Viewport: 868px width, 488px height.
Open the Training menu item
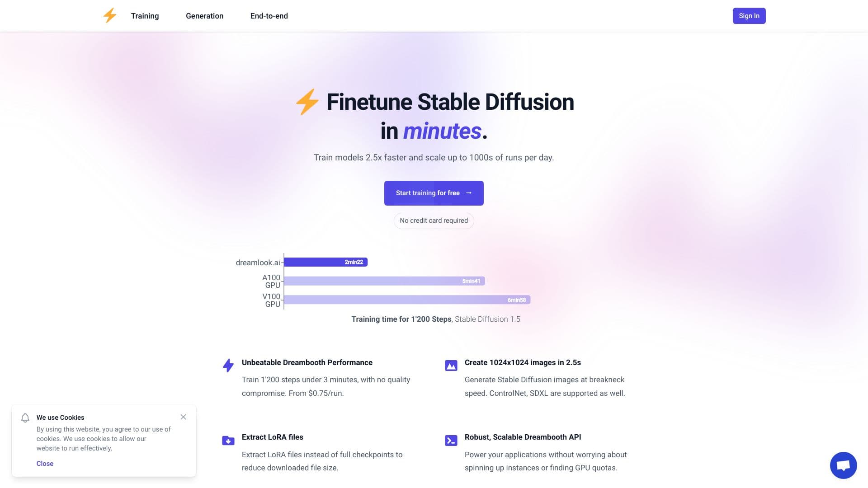pos(145,16)
